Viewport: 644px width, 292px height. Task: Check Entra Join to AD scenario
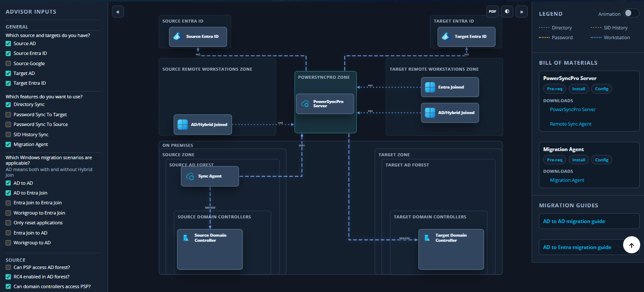tap(8, 233)
